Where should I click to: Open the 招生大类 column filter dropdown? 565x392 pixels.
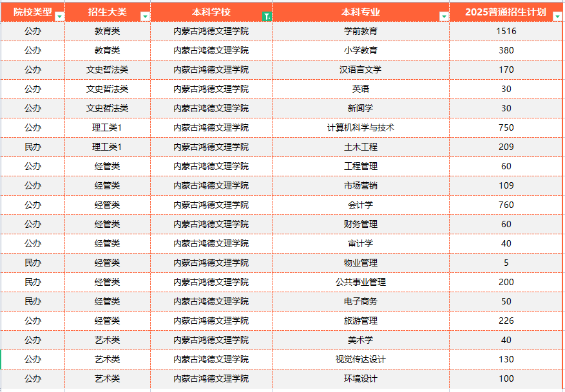[145, 17]
